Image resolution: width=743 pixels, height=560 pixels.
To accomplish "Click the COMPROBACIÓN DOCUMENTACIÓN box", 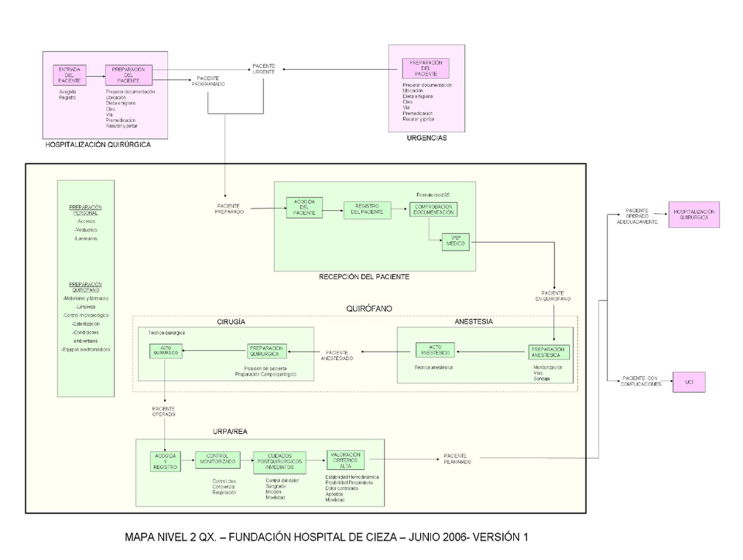I will pos(434,209).
